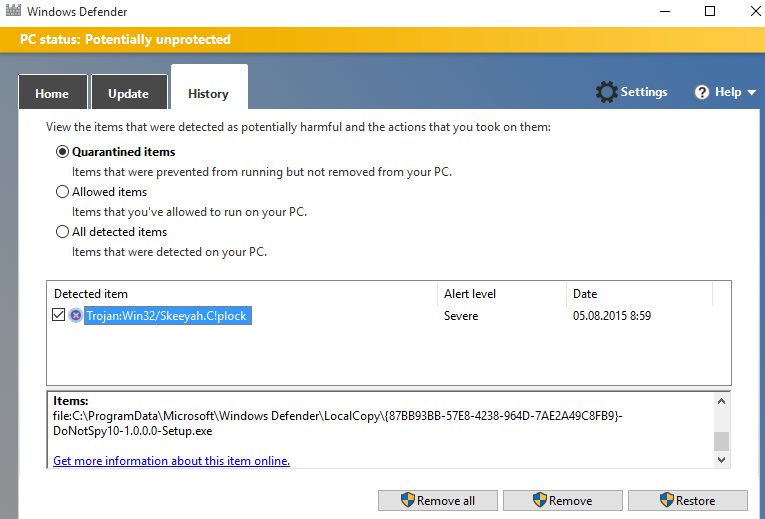The width and height of the screenshot is (765, 519).
Task: Select the Quarantined items radio button
Action: tap(62, 152)
